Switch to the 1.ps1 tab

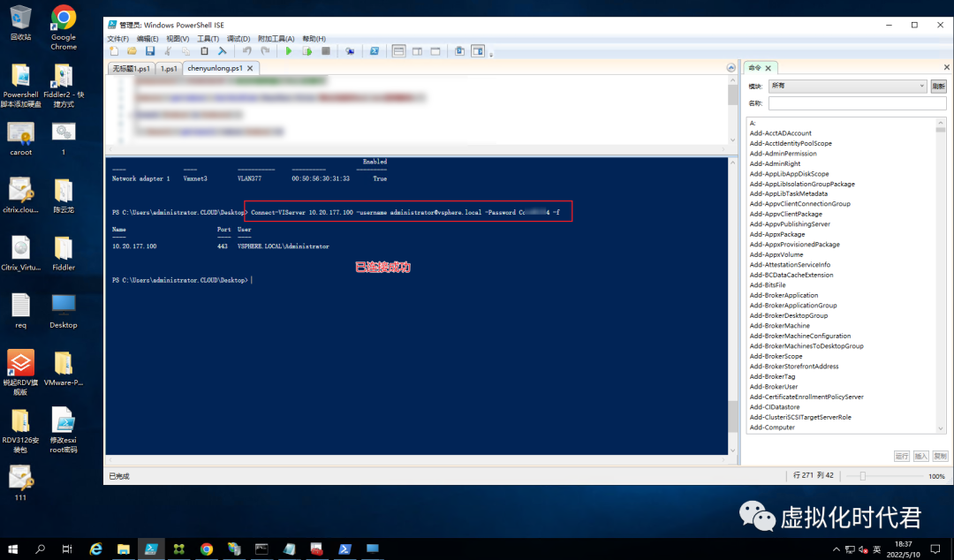[x=169, y=69]
